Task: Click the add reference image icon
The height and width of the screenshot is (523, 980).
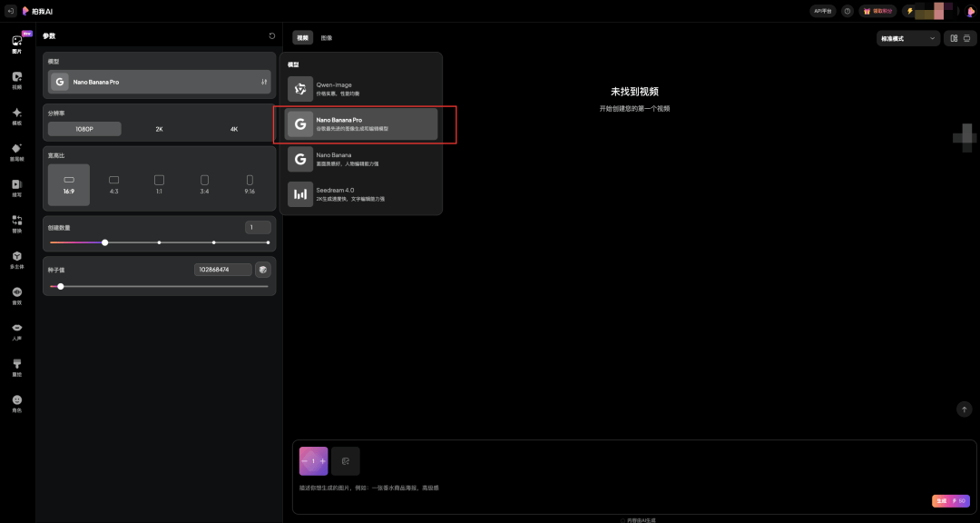Action: click(x=345, y=461)
